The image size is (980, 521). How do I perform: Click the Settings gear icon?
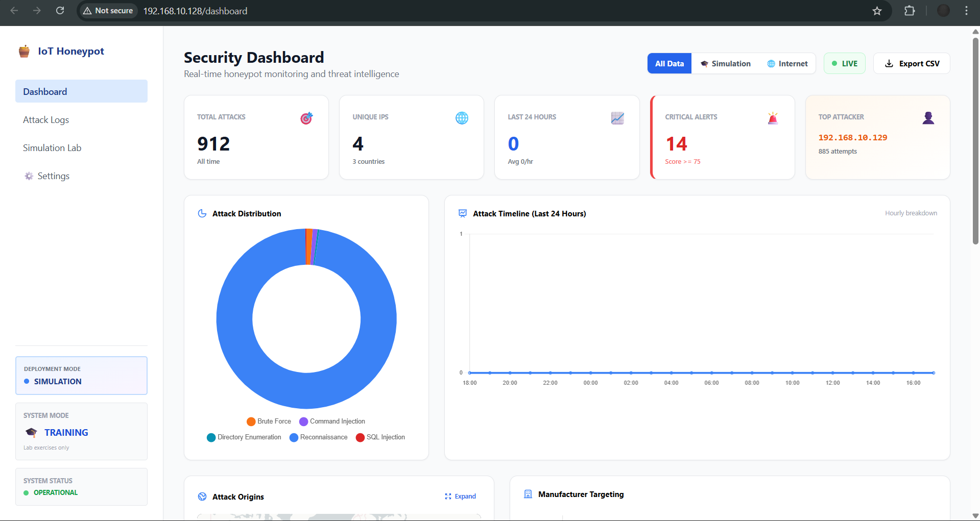coord(29,176)
